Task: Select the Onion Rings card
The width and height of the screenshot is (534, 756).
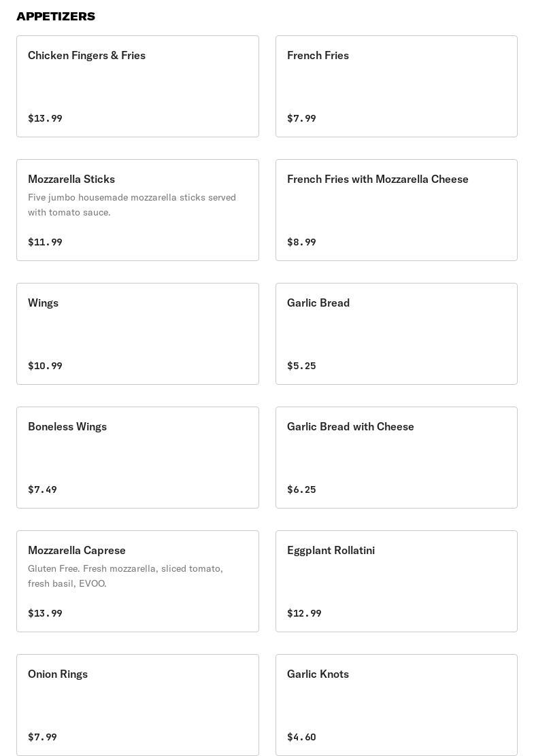Action: [x=137, y=705]
